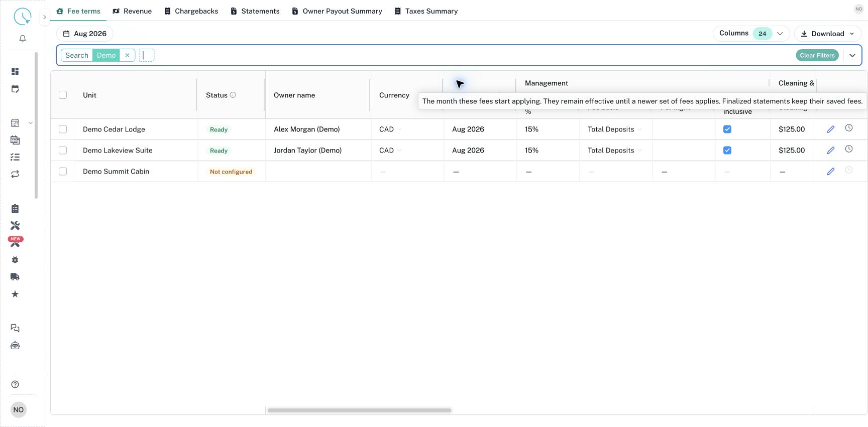The width and height of the screenshot is (868, 427).
Task: Open the notifications bell
Action: pyautogui.click(x=23, y=39)
